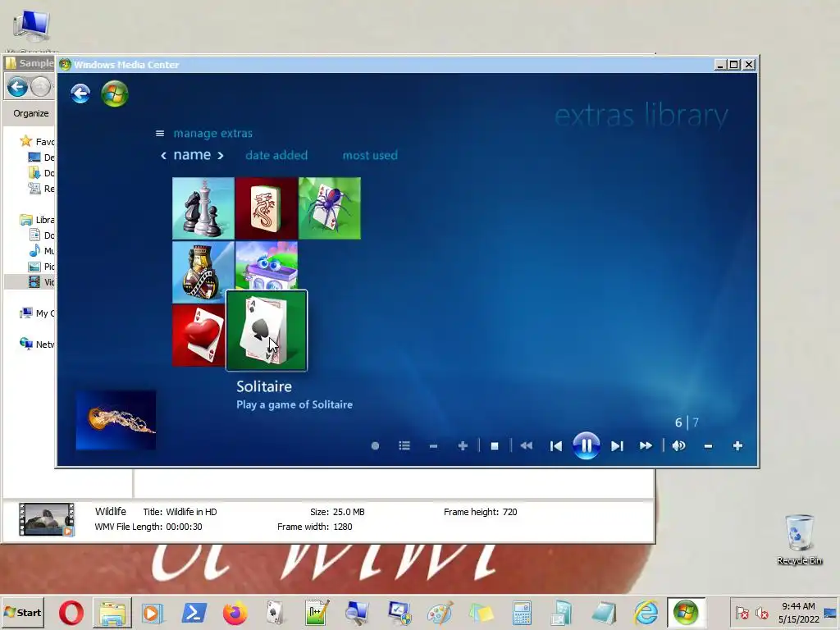Select the Music library in Explorer sidebar

(41, 251)
